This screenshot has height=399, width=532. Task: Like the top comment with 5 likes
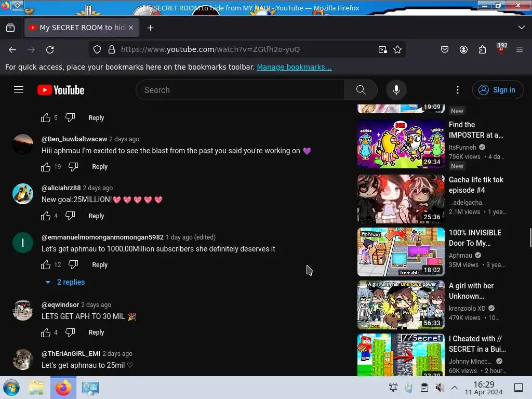[x=46, y=118]
